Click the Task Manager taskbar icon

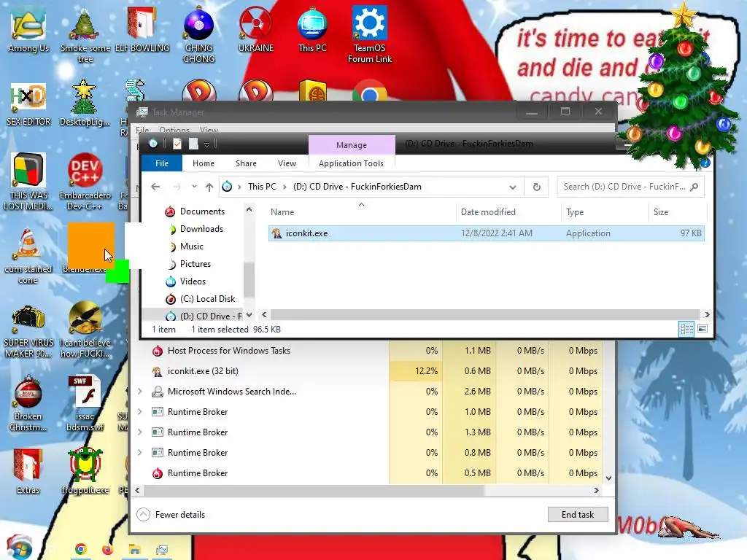pos(161,550)
